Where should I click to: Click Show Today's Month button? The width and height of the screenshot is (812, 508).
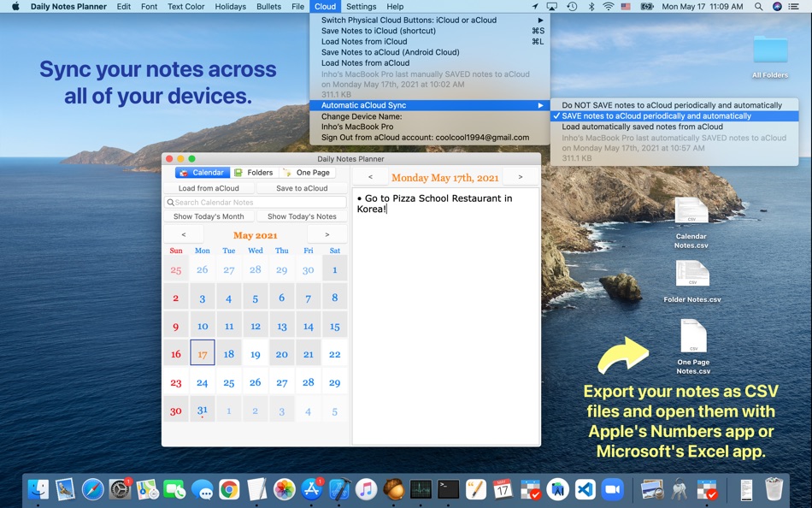pyautogui.click(x=209, y=216)
